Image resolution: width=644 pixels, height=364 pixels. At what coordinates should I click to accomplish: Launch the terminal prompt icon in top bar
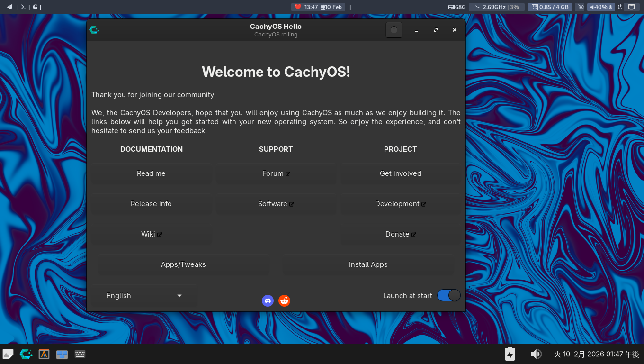pyautogui.click(x=23, y=7)
